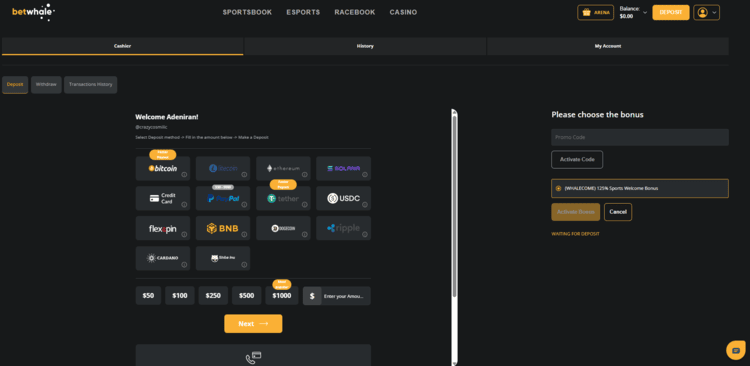Switch to the top History tab
The height and width of the screenshot is (366, 750).
pyautogui.click(x=365, y=46)
